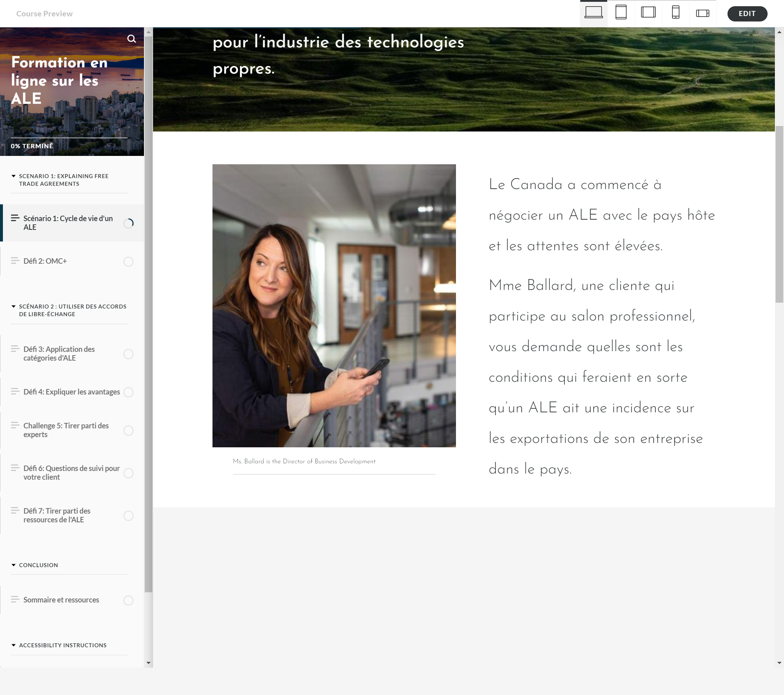Screen dimensions: 784x695
Task: Collapse Scénario 2 : Utiliser des accords section
Action: [x=14, y=306]
